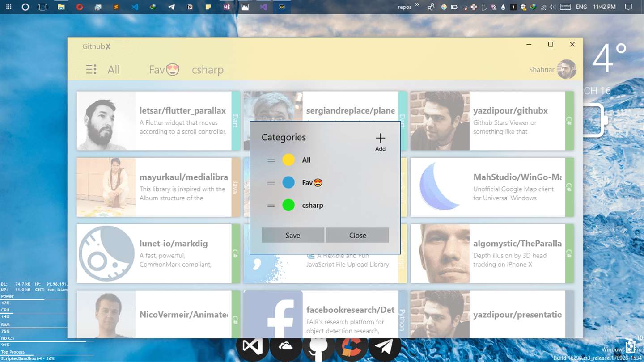Open Sticky Notes icon in taskbar

click(x=208, y=7)
